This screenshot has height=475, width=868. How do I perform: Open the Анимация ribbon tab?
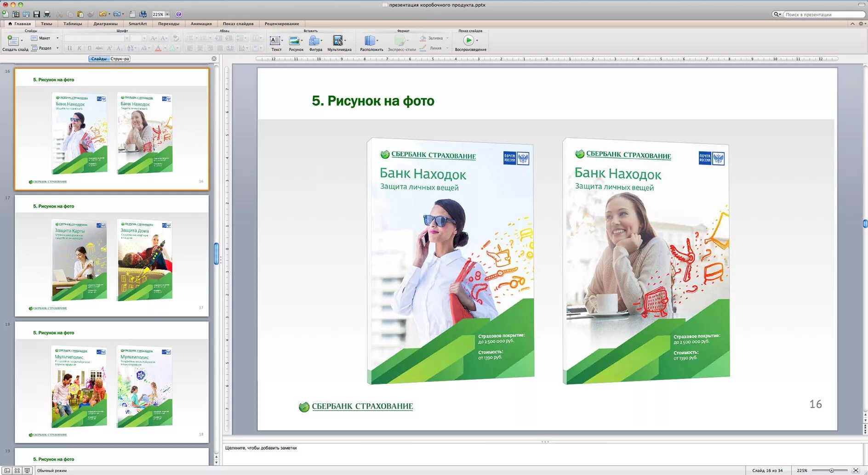point(201,23)
